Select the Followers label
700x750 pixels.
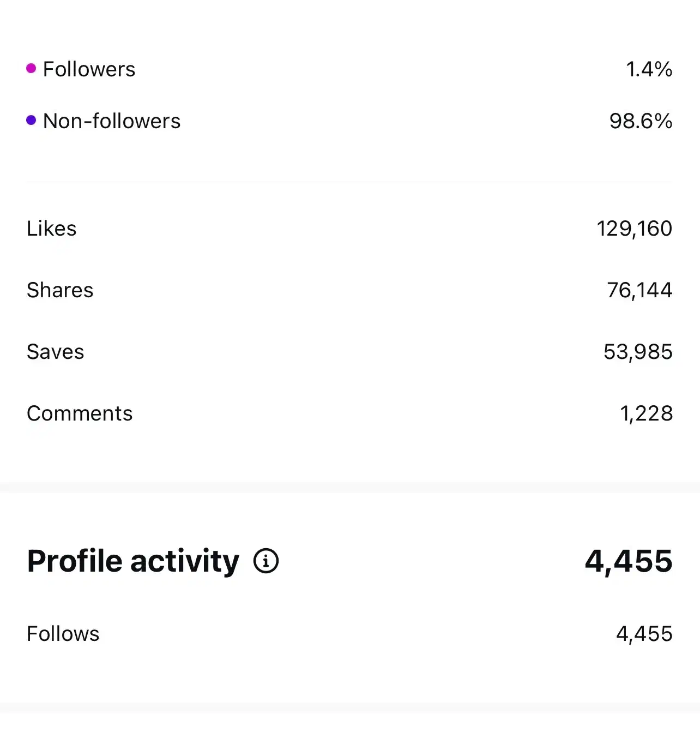pos(89,69)
